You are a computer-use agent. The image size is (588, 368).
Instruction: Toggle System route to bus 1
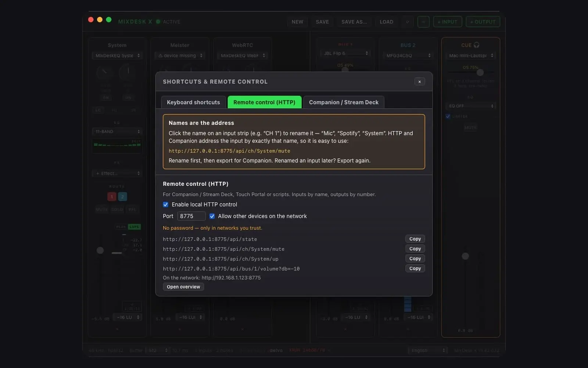point(112,197)
